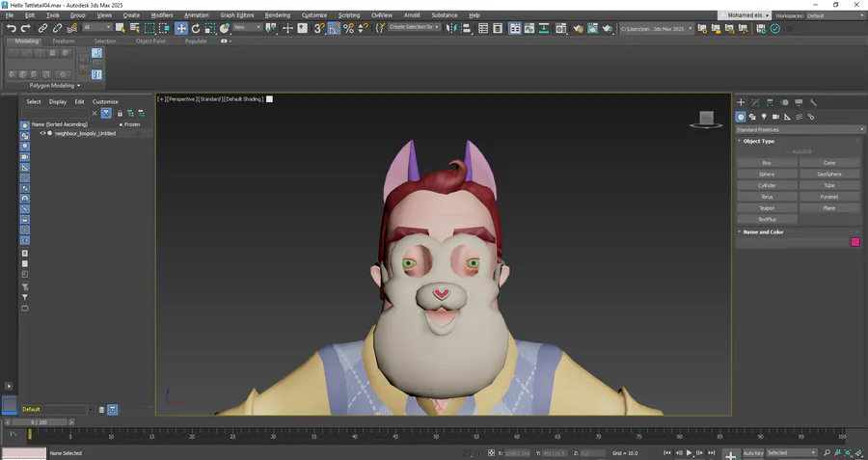Screen dimensions: 868x460
Task: Select the Lights category in Create panel
Action: [764, 117]
